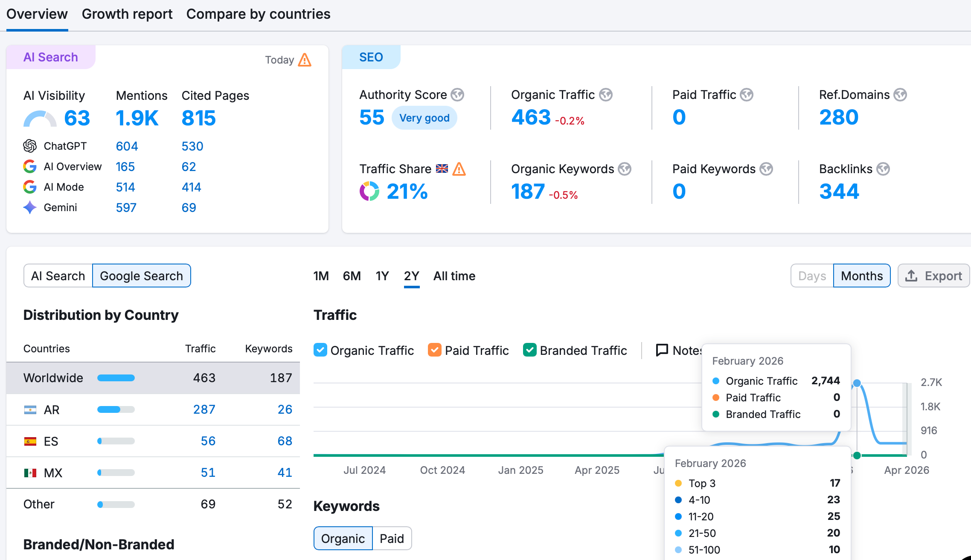Open the Compare by countries tab
The width and height of the screenshot is (971, 560).
[x=258, y=14]
